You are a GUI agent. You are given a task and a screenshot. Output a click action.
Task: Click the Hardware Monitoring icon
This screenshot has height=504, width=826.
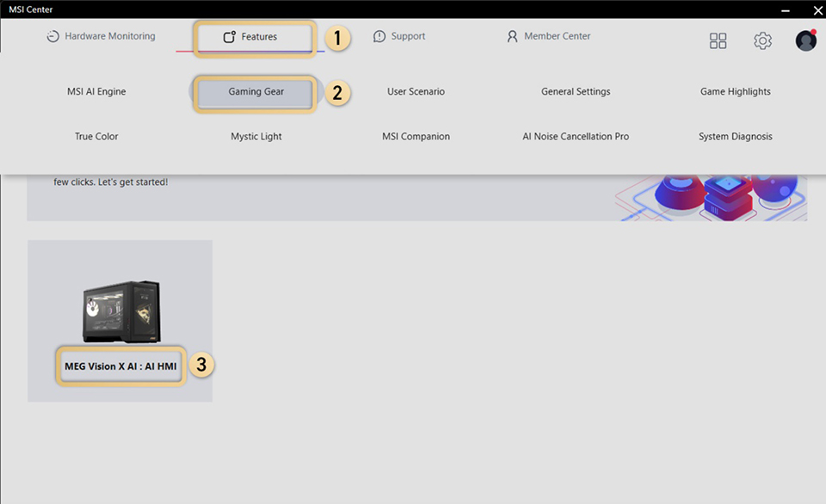click(52, 36)
